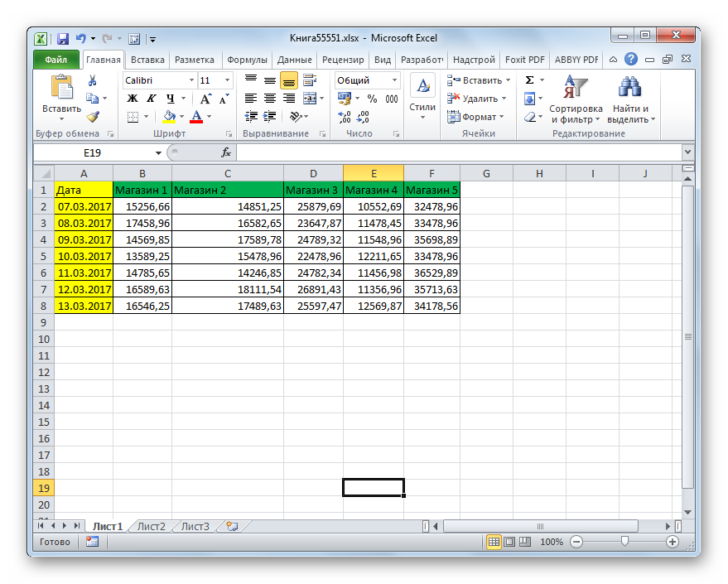Switch to Page Break Preview in status bar

click(x=525, y=542)
